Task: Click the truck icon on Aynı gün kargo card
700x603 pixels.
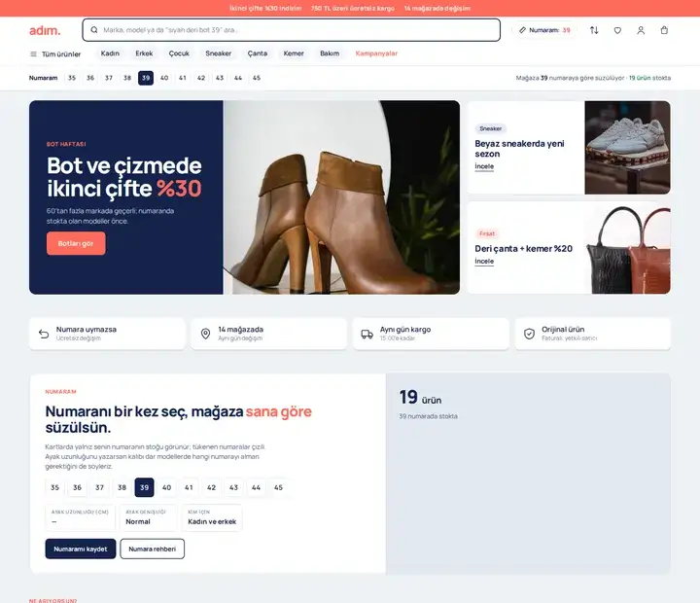Action: pos(367,334)
